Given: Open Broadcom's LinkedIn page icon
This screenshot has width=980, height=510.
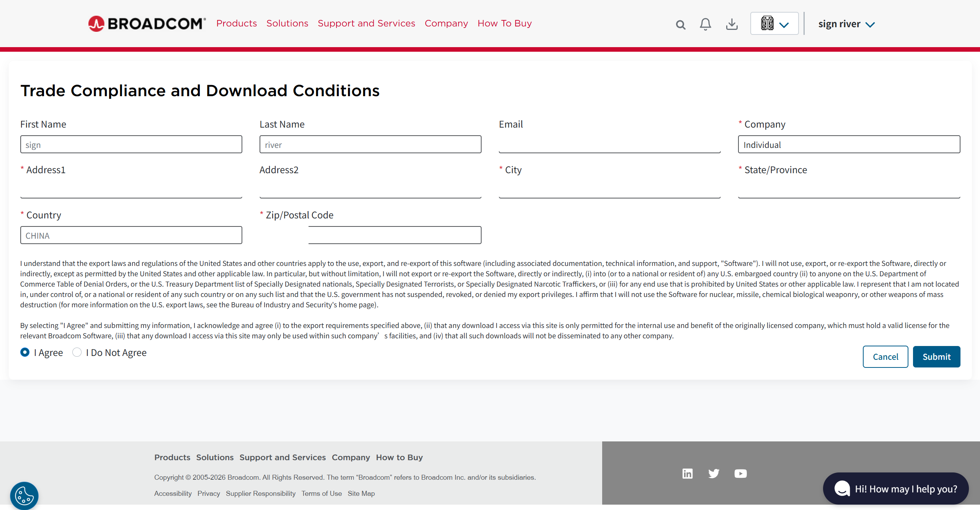Looking at the screenshot, I should point(688,474).
